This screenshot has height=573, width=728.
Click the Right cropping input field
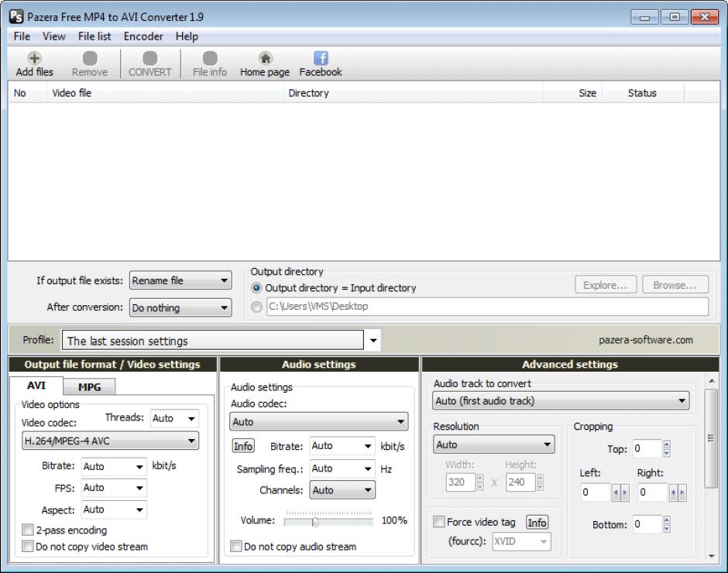point(652,492)
